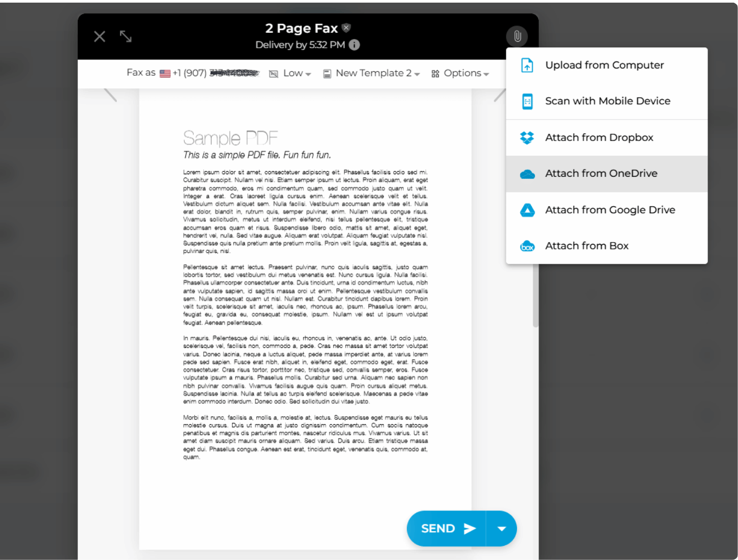This screenshot has height=560, width=738.
Task: Click the Sample PDF heading
Action: pos(231,138)
